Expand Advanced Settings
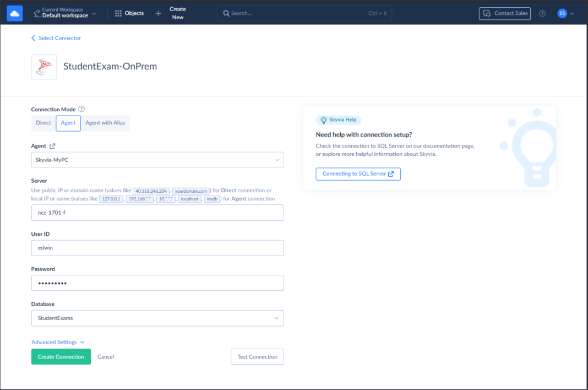This screenshot has width=588, height=390. click(x=58, y=342)
